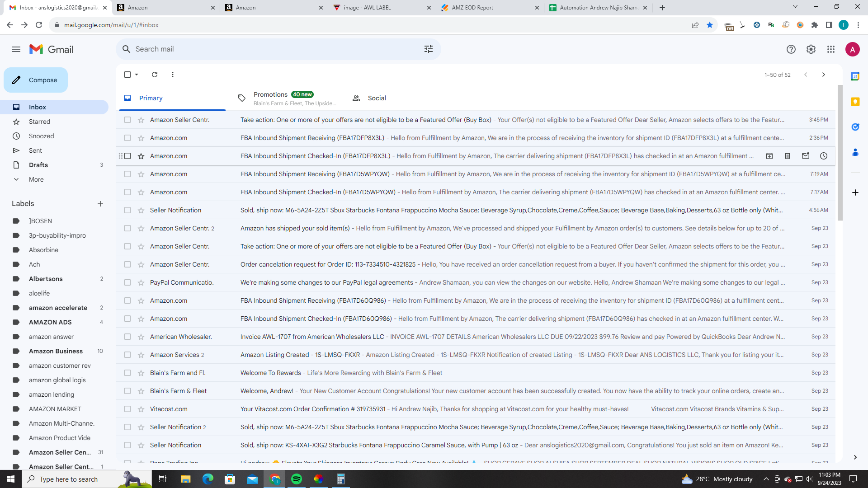Click the inbox vertical scrollbar
The image size is (868, 488).
coord(840,153)
